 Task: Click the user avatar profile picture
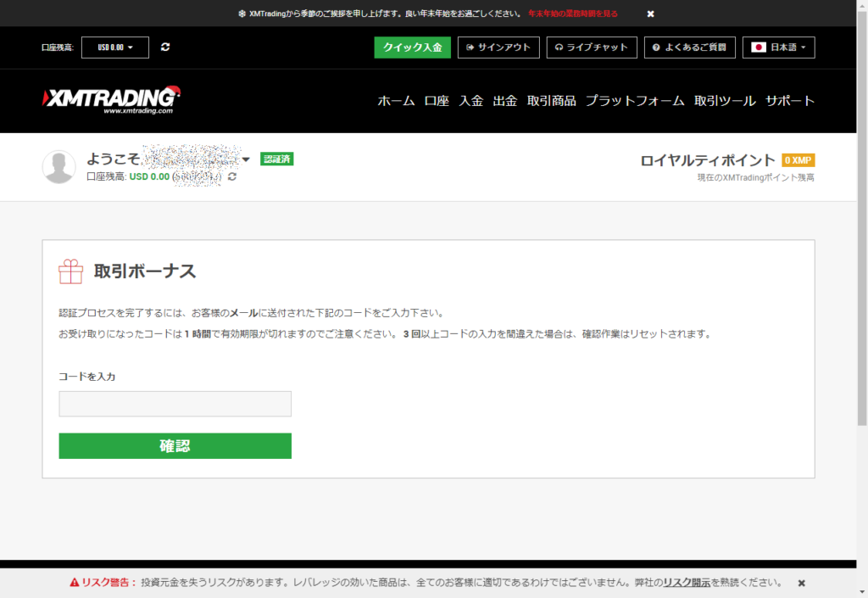click(x=58, y=166)
